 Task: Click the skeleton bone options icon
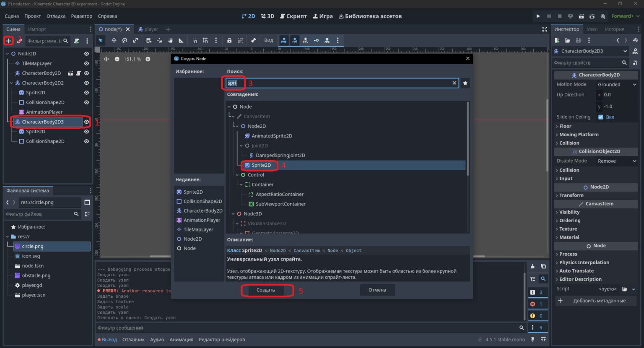pos(253,41)
